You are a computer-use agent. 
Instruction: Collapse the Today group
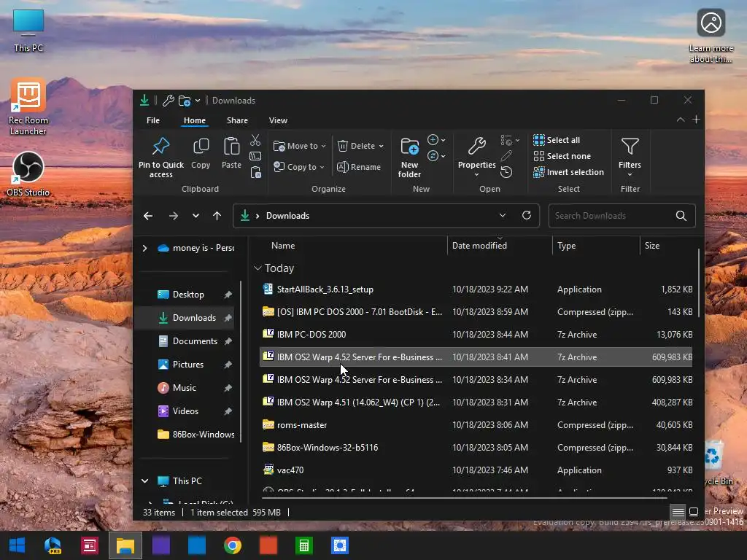tap(258, 268)
